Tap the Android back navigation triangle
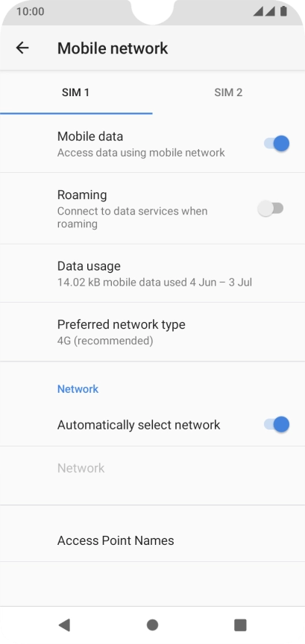The width and height of the screenshot is (305, 644). click(64, 625)
